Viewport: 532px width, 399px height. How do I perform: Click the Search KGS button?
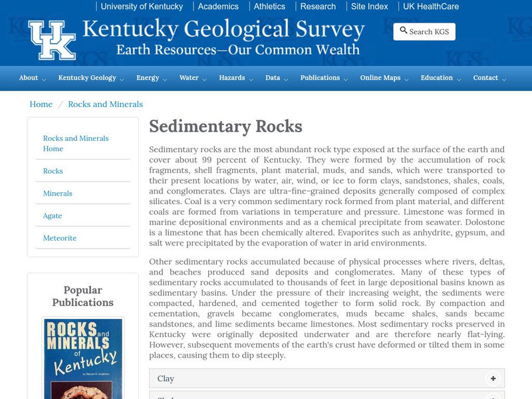coord(424,31)
